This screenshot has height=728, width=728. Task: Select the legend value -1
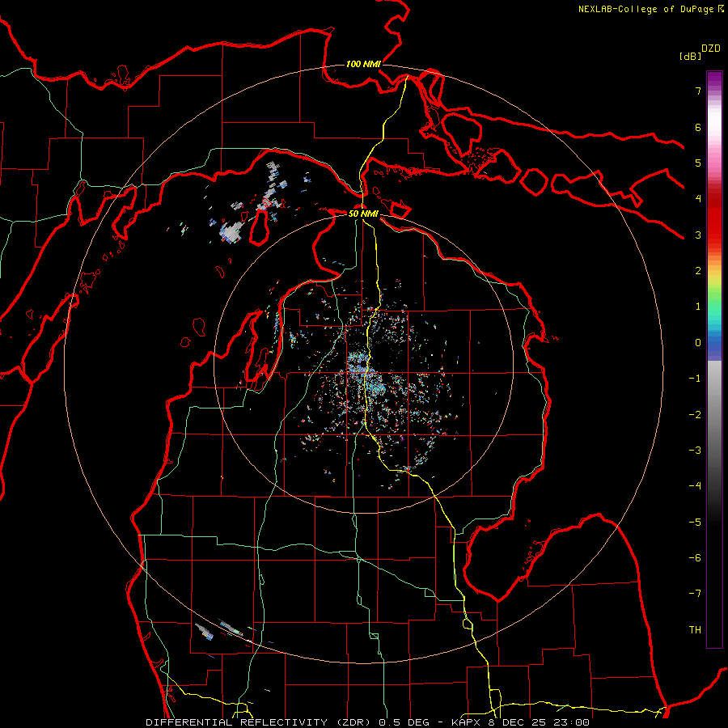coord(695,379)
